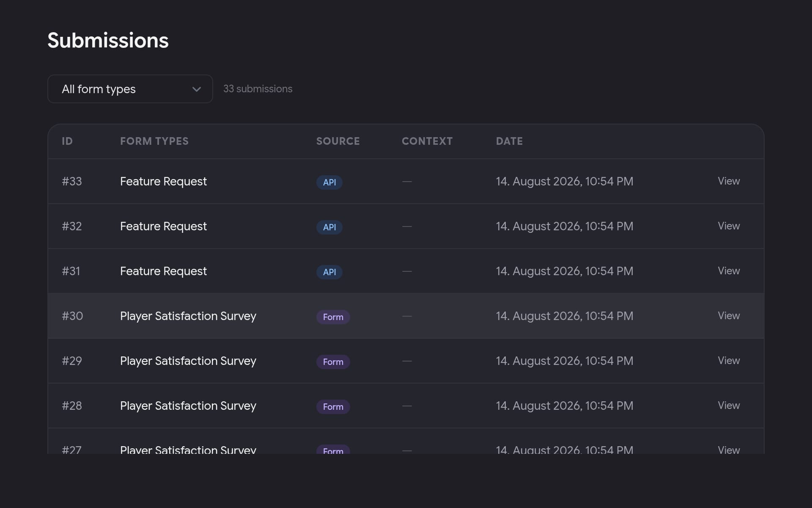Click the API badge in row #32

pyautogui.click(x=329, y=227)
